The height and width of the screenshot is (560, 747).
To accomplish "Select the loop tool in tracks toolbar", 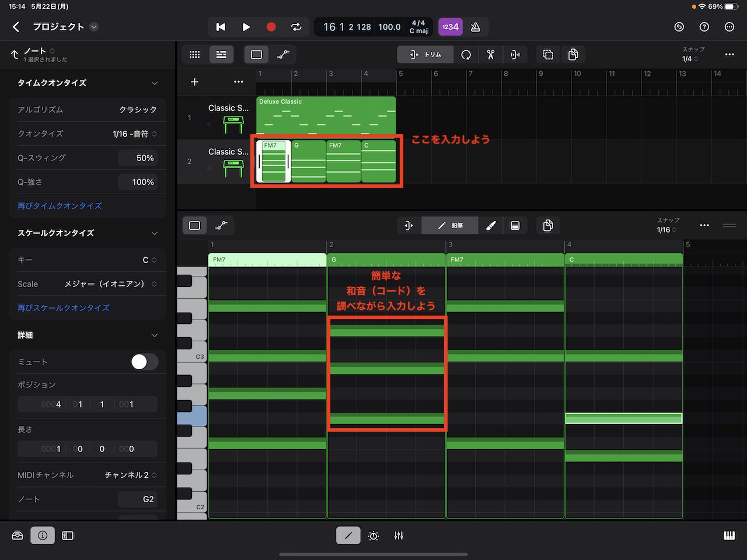I will (466, 54).
